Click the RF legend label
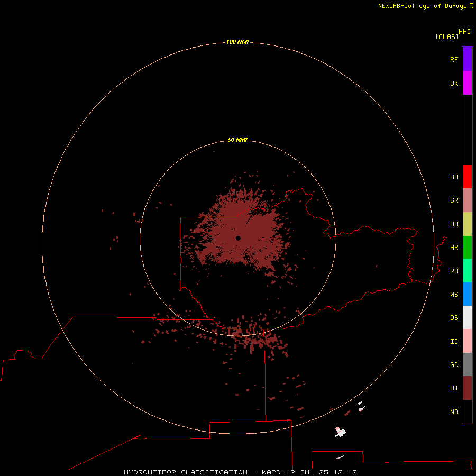The height and width of the screenshot is (476, 476). (454, 59)
